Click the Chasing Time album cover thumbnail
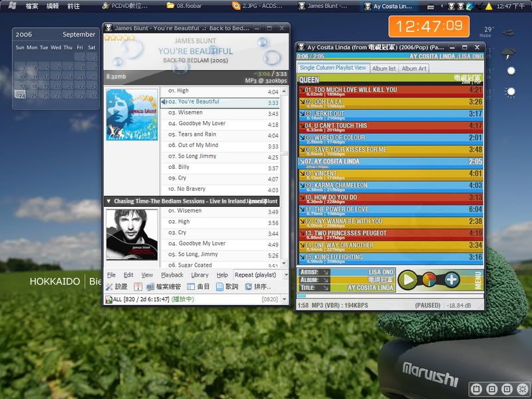The image size is (532, 399). click(132, 235)
